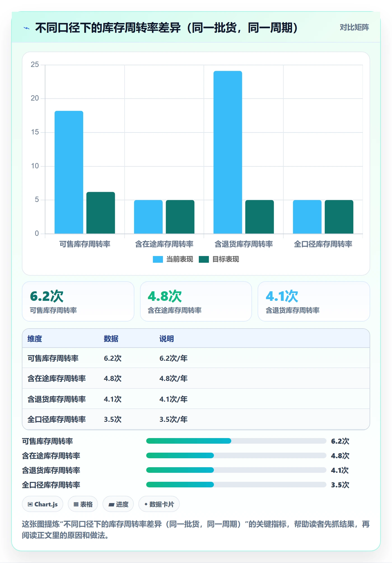This screenshot has width=392, height=563.
Task: Click the 可售库存周转率 progress bar
Action: tap(236, 441)
